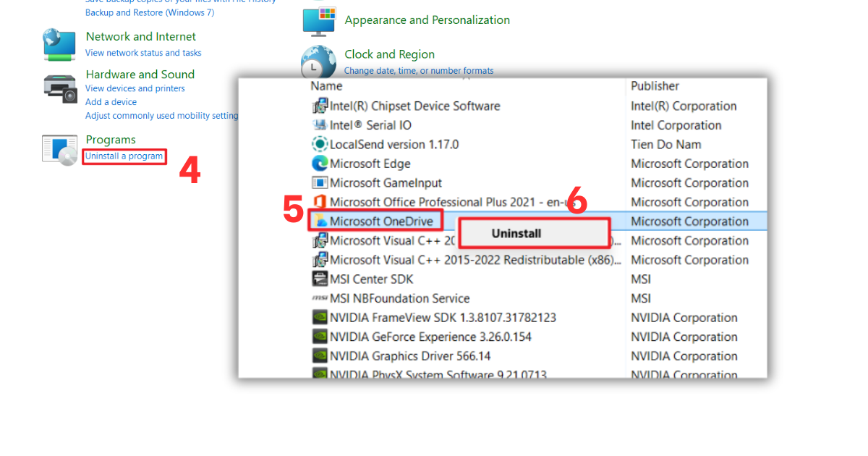Select the Intel(R) Chipset Device Software icon

coord(320,106)
